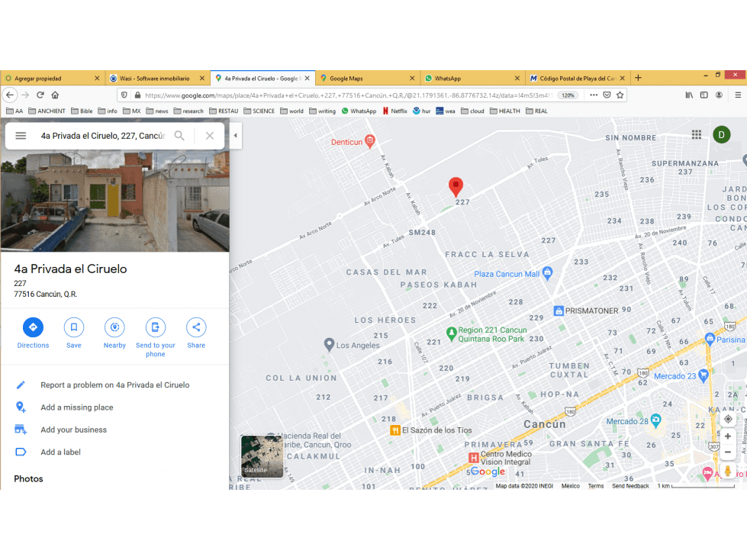Bookmark this page with star icon

coord(620,95)
